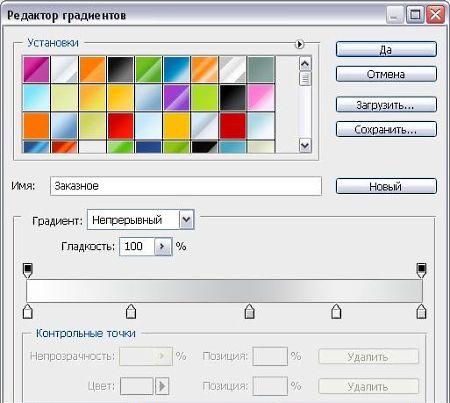Click the Загрузить... button

(386, 105)
